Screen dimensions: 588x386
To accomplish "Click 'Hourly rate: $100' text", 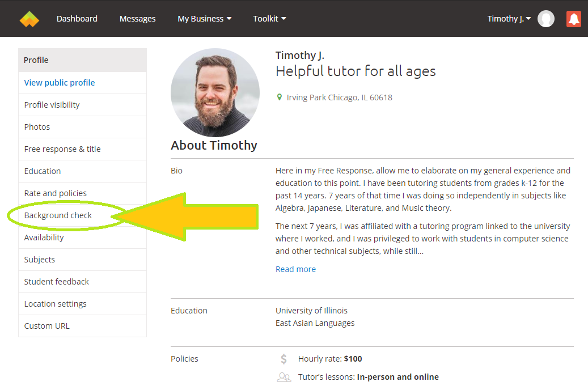I will 330,359.
